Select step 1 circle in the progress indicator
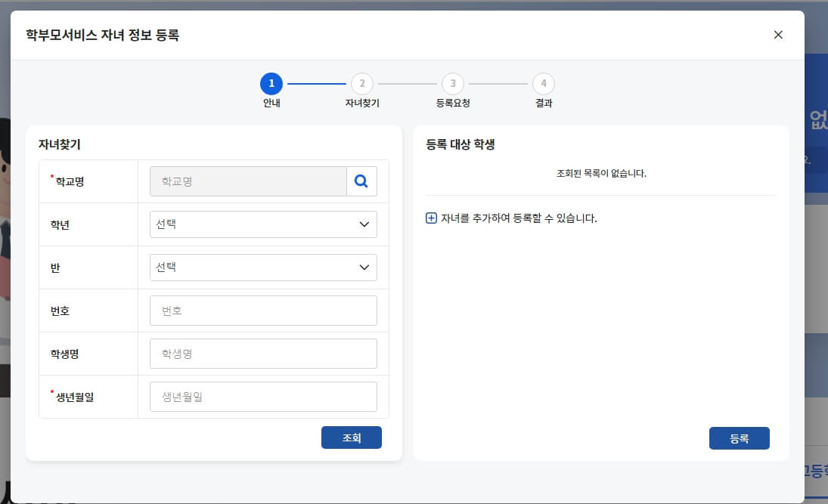 [x=272, y=85]
